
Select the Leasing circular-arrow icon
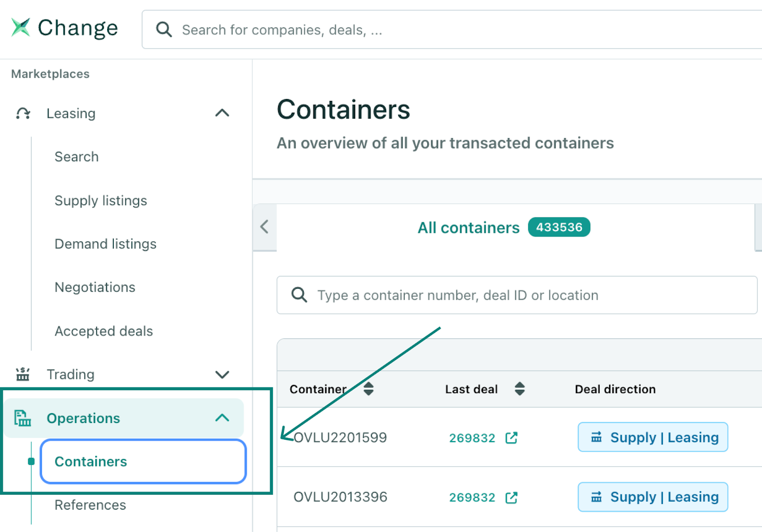coord(22,113)
